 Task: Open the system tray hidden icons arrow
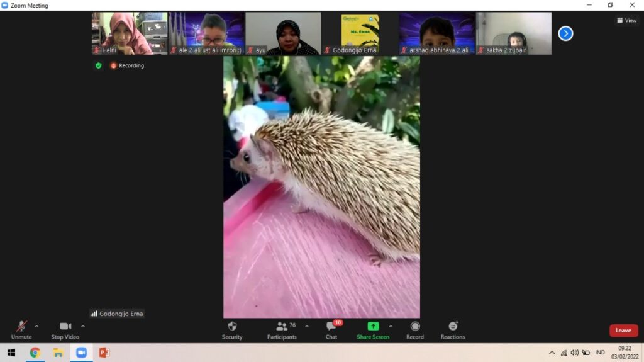click(x=552, y=353)
